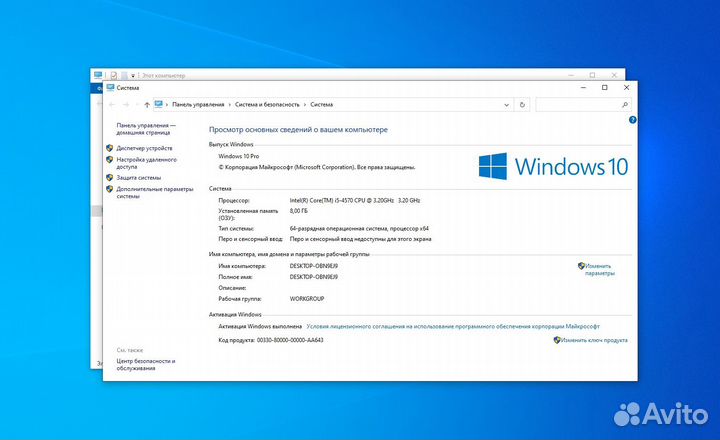Expand chevron after Система и безопасность breadcrumb
This screenshot has width=720, height=440.
(304, 105)
